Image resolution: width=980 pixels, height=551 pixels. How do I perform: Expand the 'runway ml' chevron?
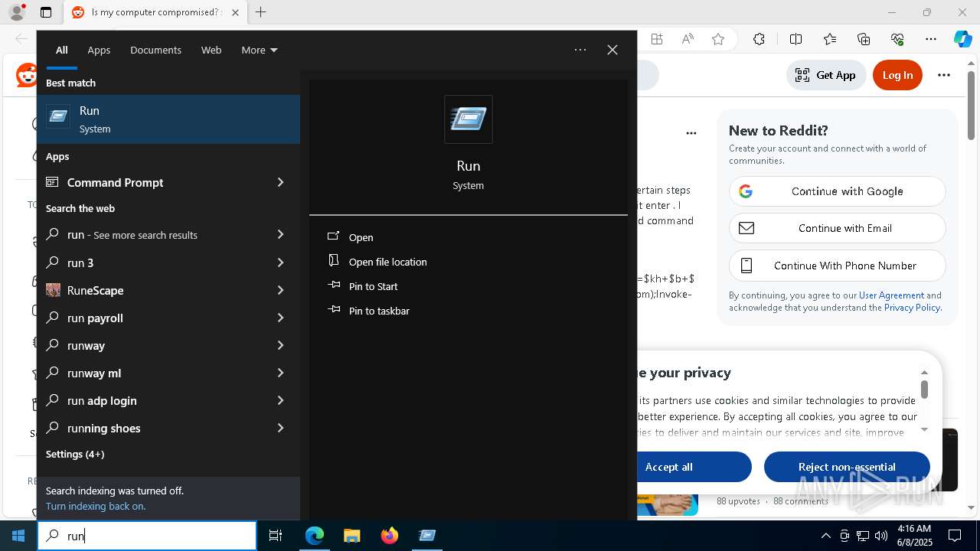click(x=280, y=373)
